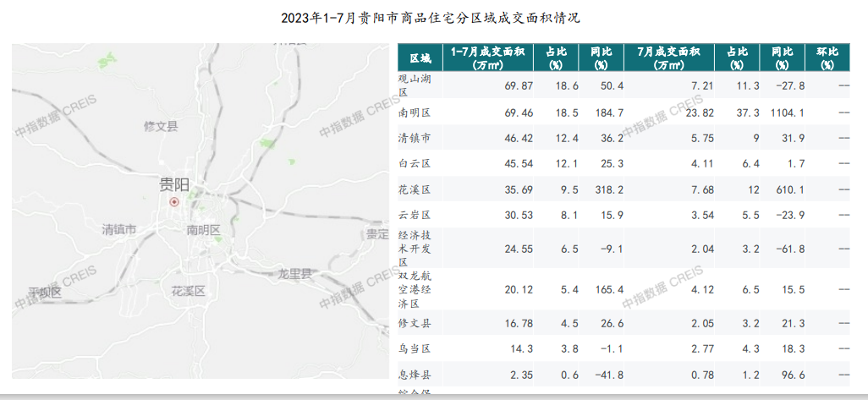Click the 184.7 year-on-year value
The image size is (868, 400).
(x=607, y=112)
